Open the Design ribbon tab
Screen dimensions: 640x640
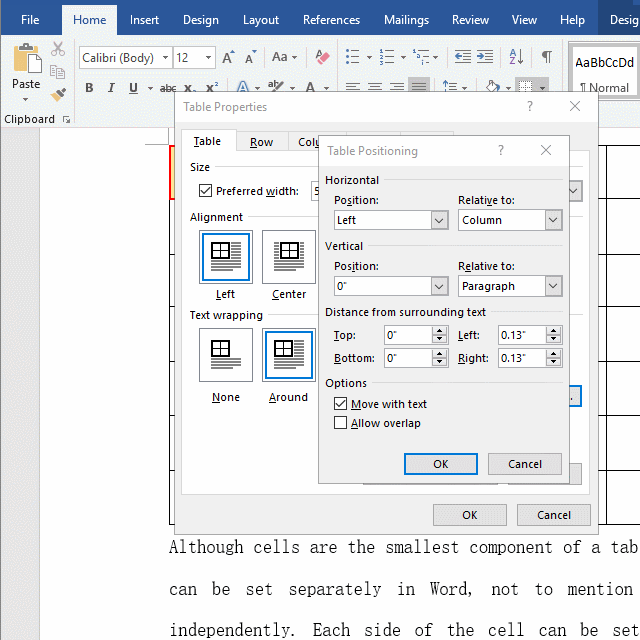tap(200, 20)
